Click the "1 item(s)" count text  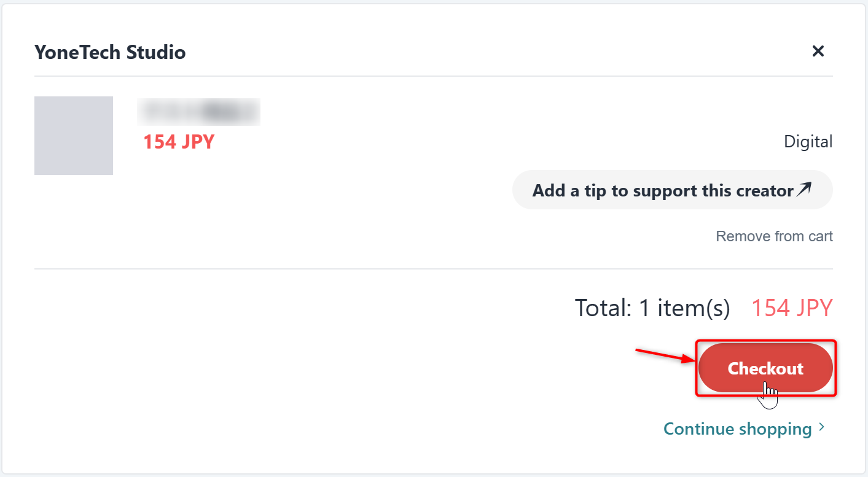click(x=684, y=308)
